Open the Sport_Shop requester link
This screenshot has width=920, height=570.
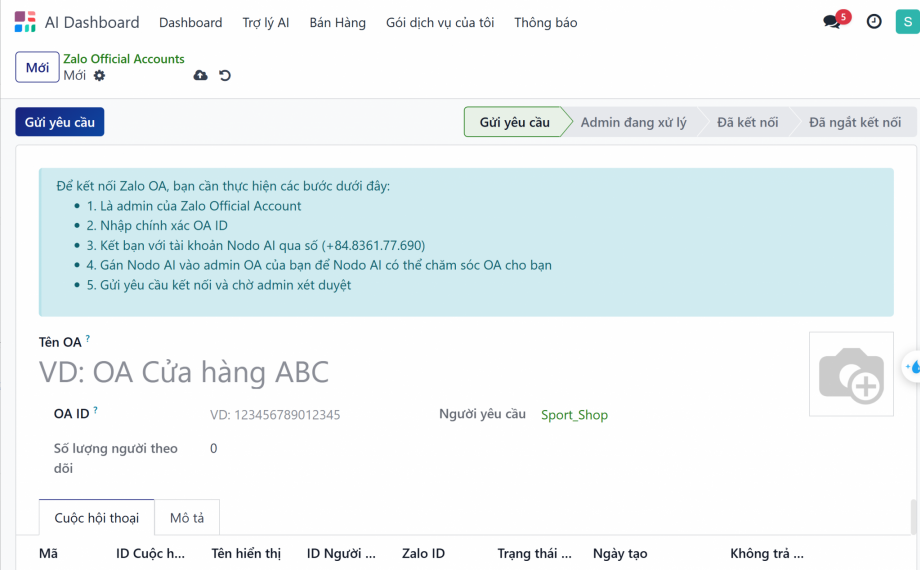coord(574,415)
